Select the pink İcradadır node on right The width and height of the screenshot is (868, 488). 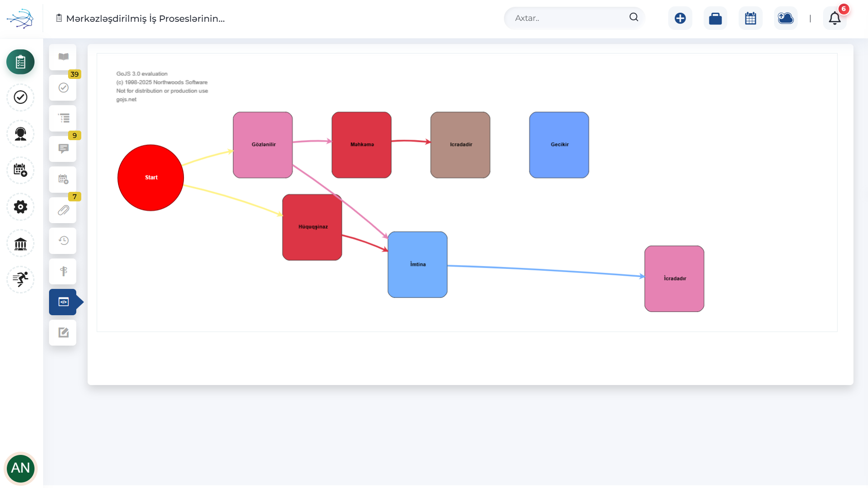675,279
